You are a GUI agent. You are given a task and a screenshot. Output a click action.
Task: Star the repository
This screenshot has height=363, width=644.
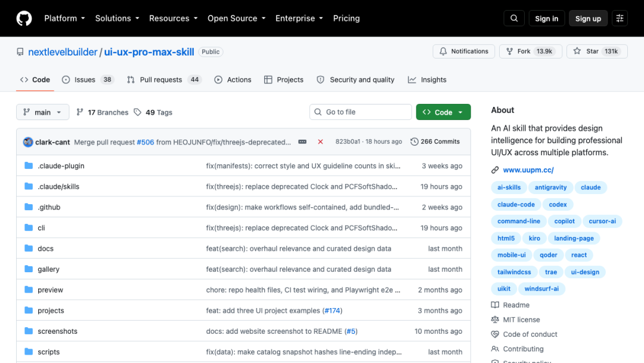point(597,51)
